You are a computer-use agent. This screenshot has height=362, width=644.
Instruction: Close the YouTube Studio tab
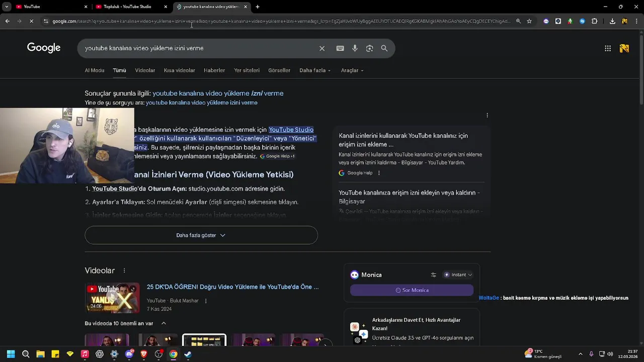[166, 7]
